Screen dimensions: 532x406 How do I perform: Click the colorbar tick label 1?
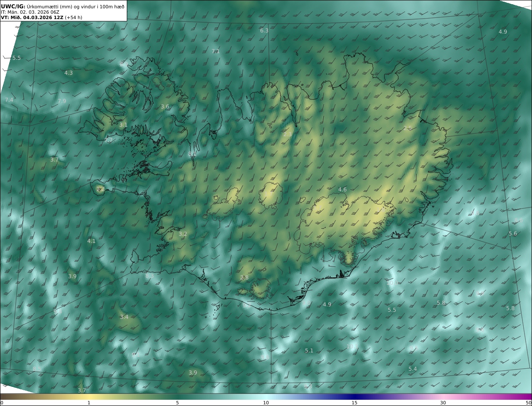click(89, 403)
